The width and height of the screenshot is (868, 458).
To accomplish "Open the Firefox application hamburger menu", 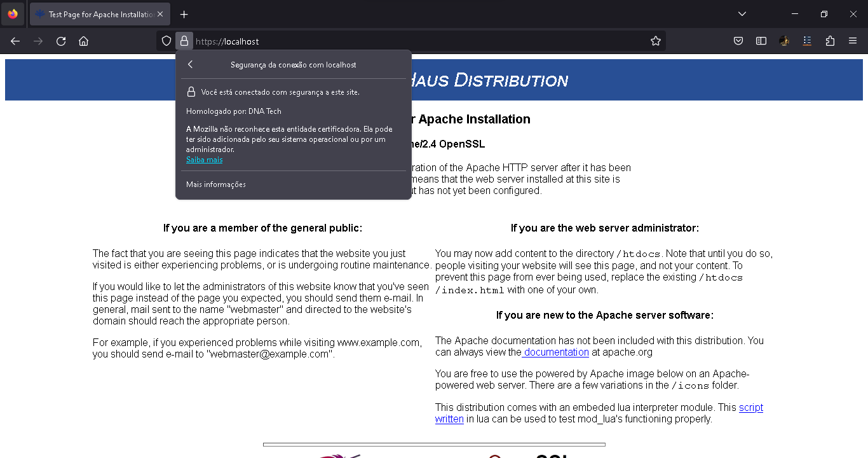I will click(x=853, y=41).
